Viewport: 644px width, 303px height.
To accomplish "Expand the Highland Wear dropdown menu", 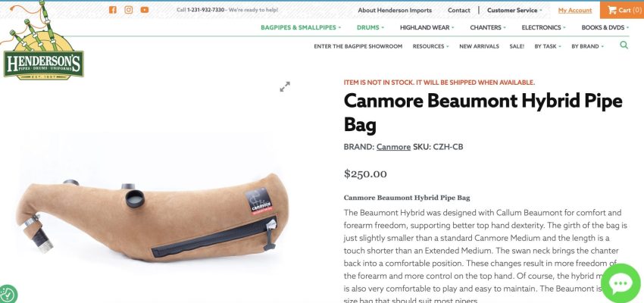I will click(x=427, y=27).
